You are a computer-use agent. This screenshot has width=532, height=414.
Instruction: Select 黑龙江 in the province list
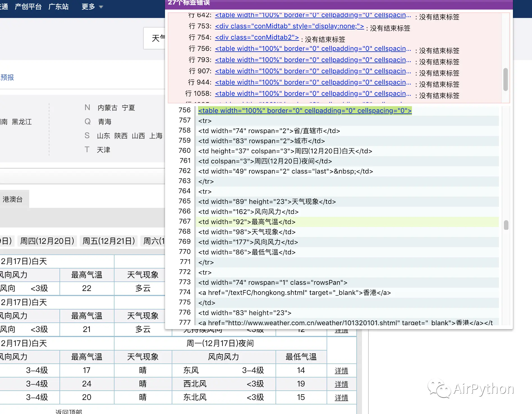[22, 122]
